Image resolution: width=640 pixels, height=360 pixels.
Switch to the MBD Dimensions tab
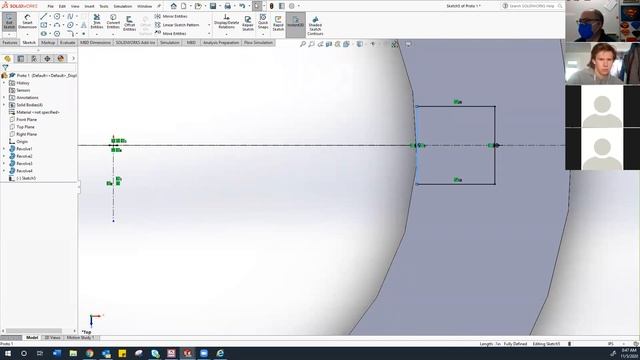[x=95, y=42]
